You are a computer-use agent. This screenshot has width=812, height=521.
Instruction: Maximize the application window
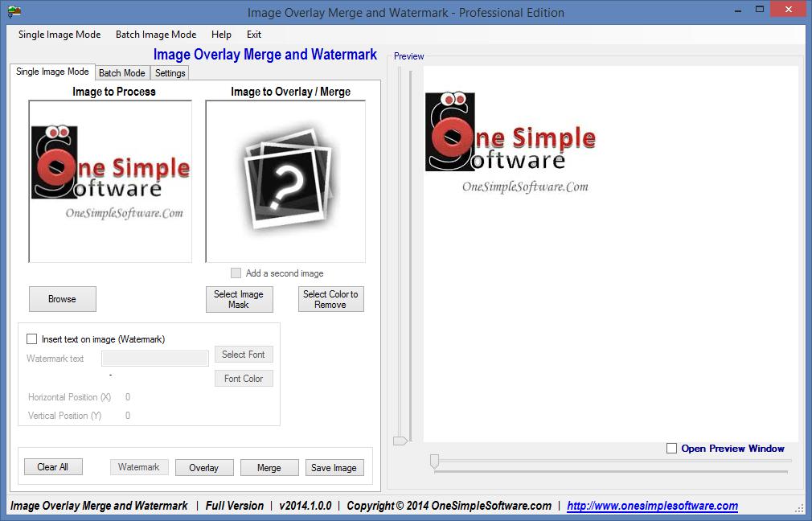[760, 10]
